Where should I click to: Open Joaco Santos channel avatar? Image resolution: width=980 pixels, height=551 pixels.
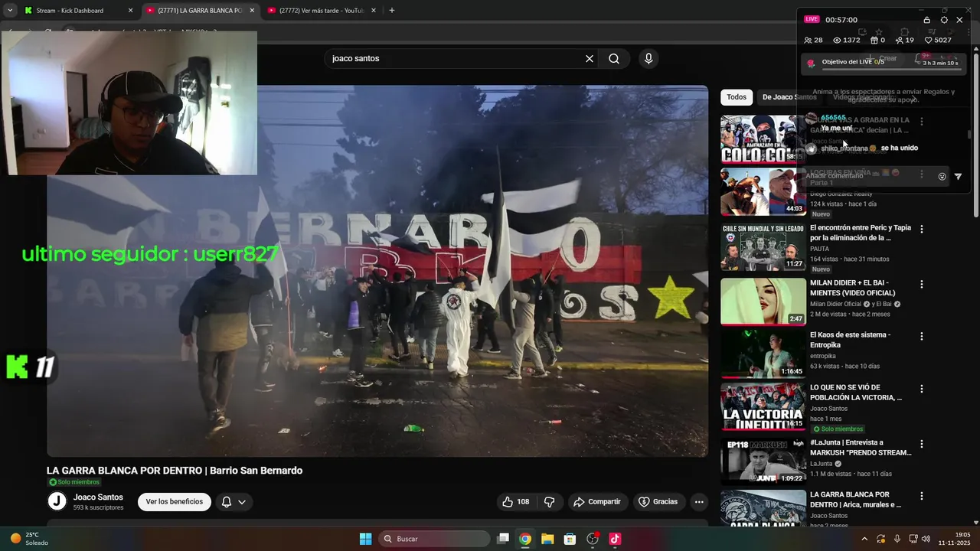pyautogui.click(x=57, y=501)
